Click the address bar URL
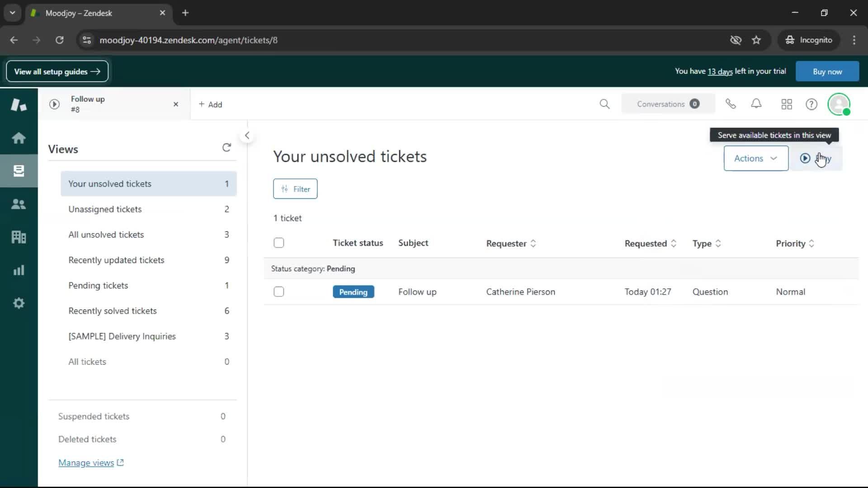The height and width of the screenshot is (488, 868). pos(189,40)
